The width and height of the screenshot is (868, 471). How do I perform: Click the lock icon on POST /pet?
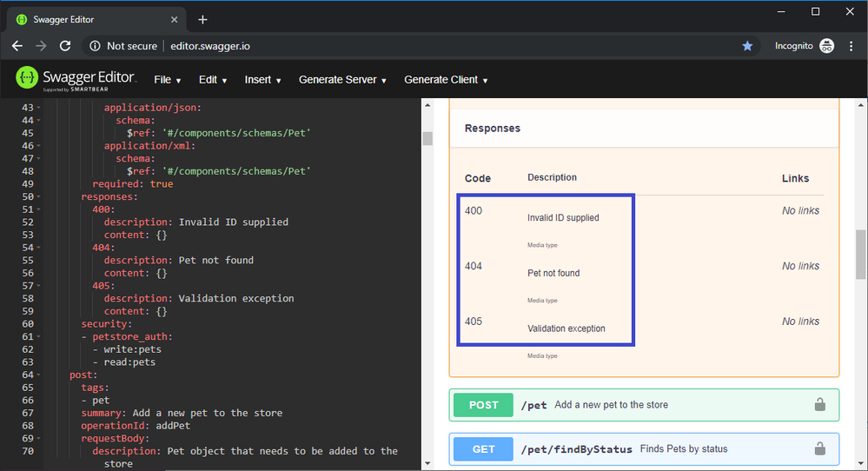tap(818, 405)
